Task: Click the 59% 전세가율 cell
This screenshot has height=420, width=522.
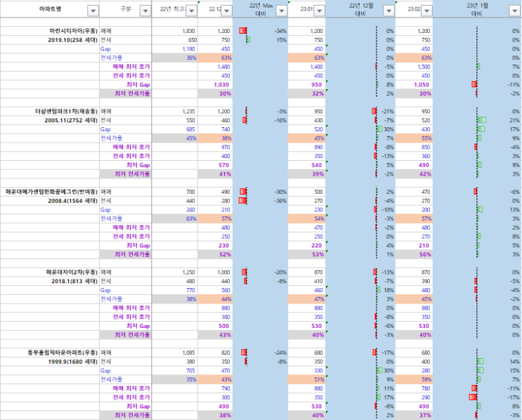Action: 414,379
